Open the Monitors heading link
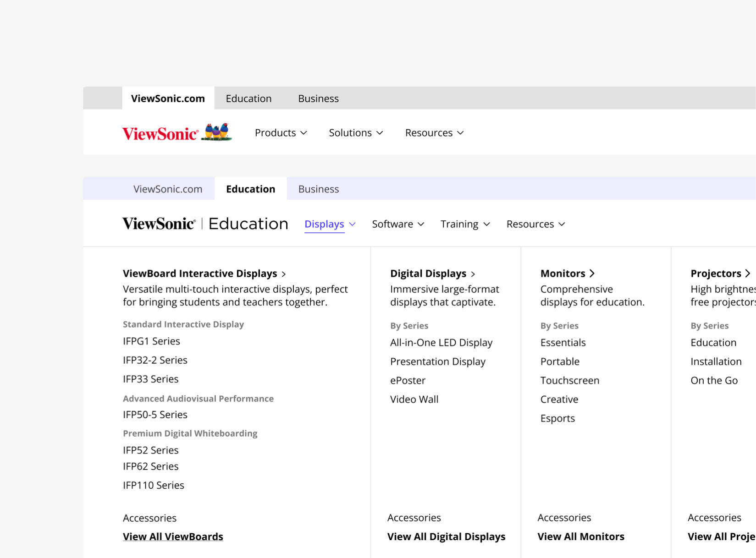The height and width of the screenshot is (558, 756). pos(568,274)
